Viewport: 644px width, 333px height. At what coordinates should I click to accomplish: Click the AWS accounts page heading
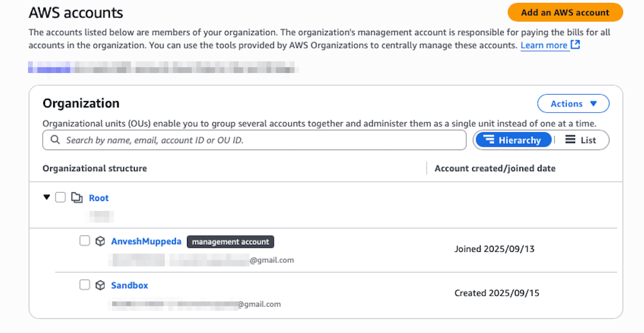click(x=76, y=13)
